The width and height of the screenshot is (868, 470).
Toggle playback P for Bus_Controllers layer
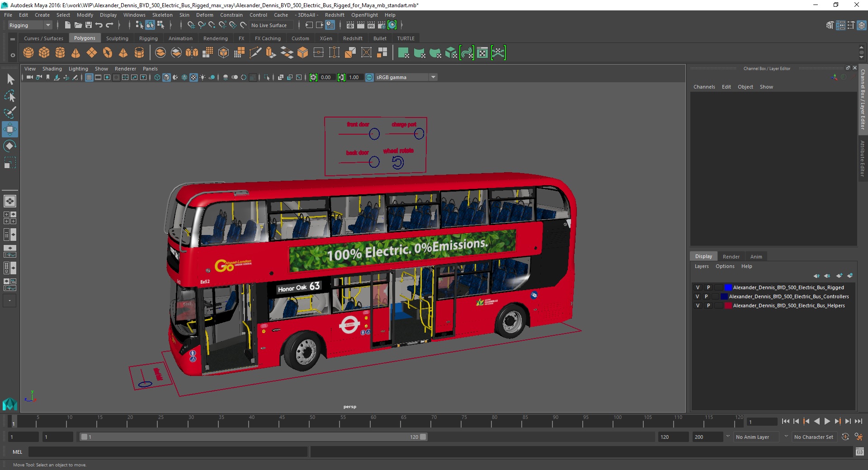tap(707, 296)
